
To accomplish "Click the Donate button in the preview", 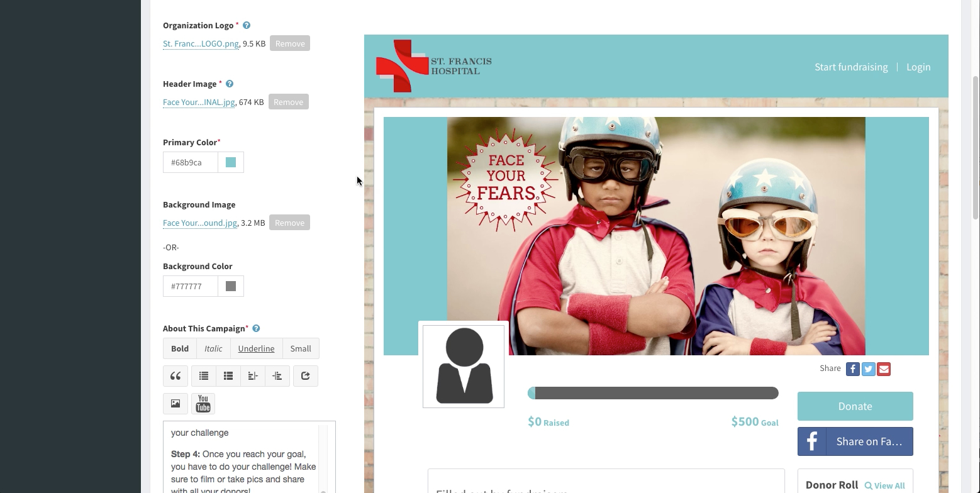I will 855,406.
